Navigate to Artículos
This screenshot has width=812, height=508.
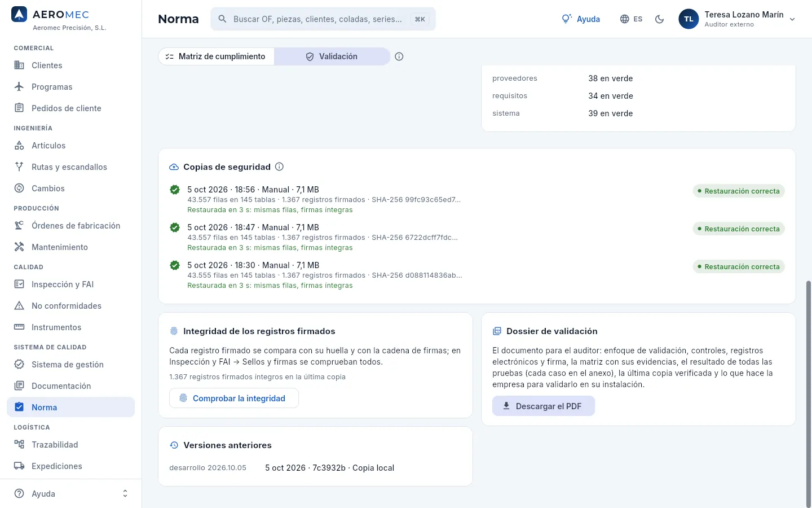(x=70, y=146)
